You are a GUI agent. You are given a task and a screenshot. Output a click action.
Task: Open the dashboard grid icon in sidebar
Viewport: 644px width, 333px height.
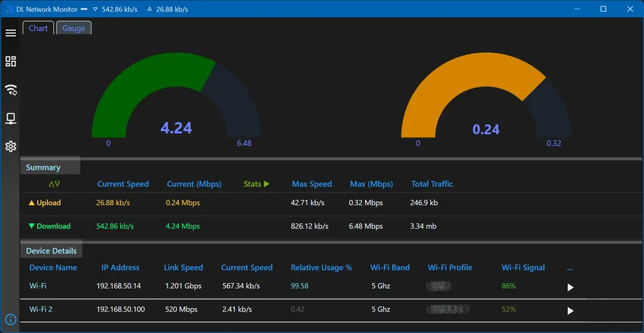coord(11,62)
